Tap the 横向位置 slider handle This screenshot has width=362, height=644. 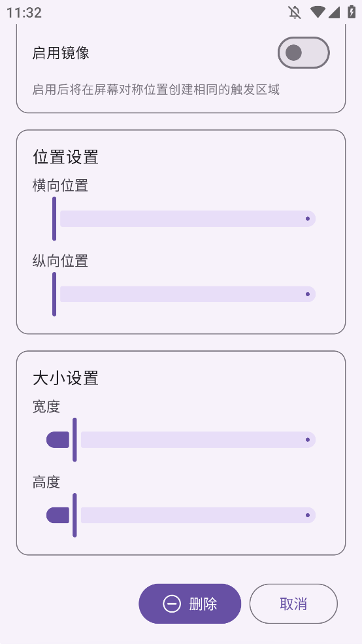coord(54,218)
